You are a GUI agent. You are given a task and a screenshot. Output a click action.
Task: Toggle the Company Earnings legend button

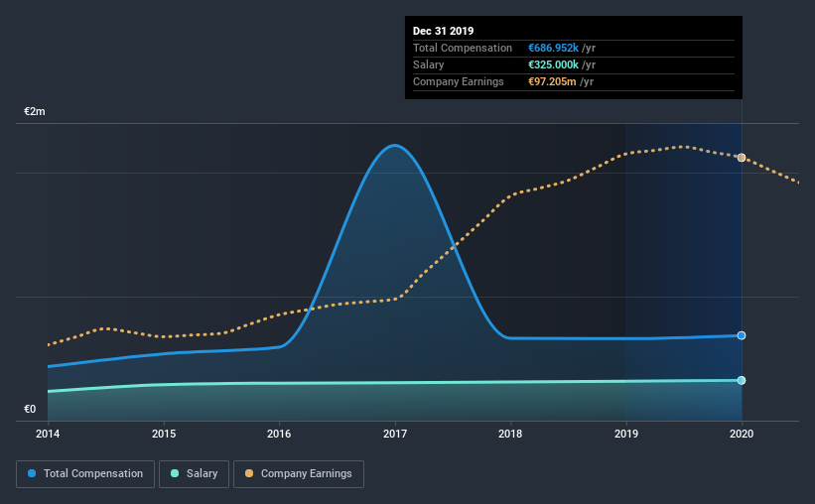[x=299, y=474]
